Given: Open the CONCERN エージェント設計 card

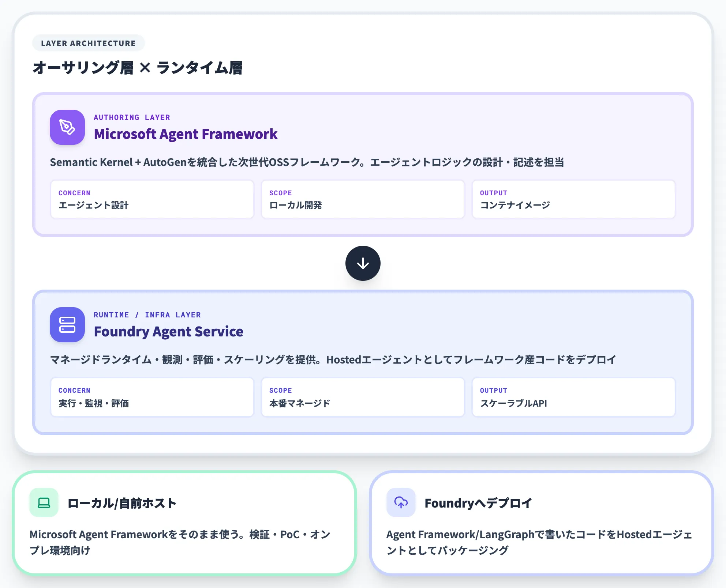Looking at the screenshot, I should click(152, 199).
